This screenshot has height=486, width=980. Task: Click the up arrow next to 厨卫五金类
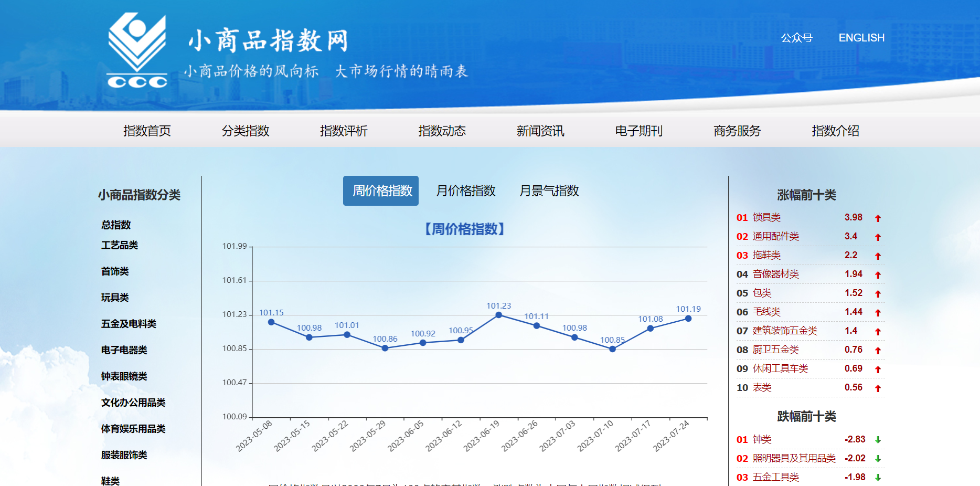point(878,350)
